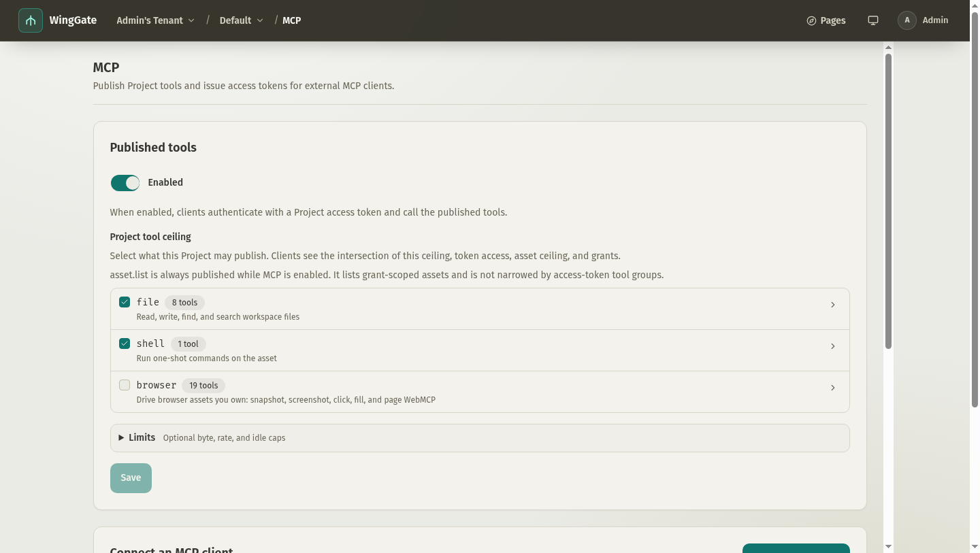This screenshot has width=980, height=553.
Task: Expand the browser tools row chevron
Action: click(x=832, y=388)
